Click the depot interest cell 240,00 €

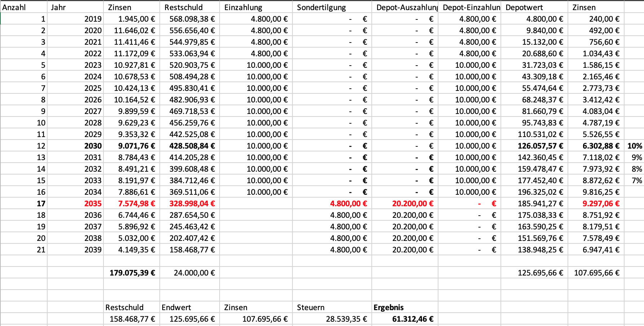(596, 19)
